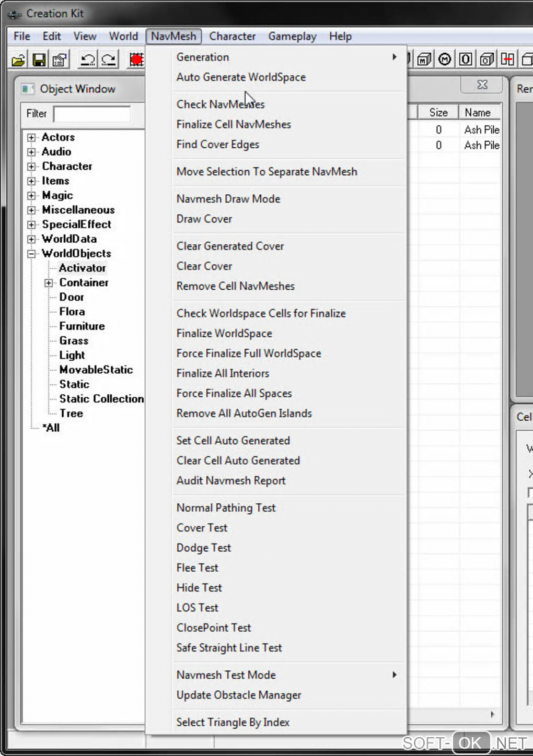Open the View menu

(85, 36)
